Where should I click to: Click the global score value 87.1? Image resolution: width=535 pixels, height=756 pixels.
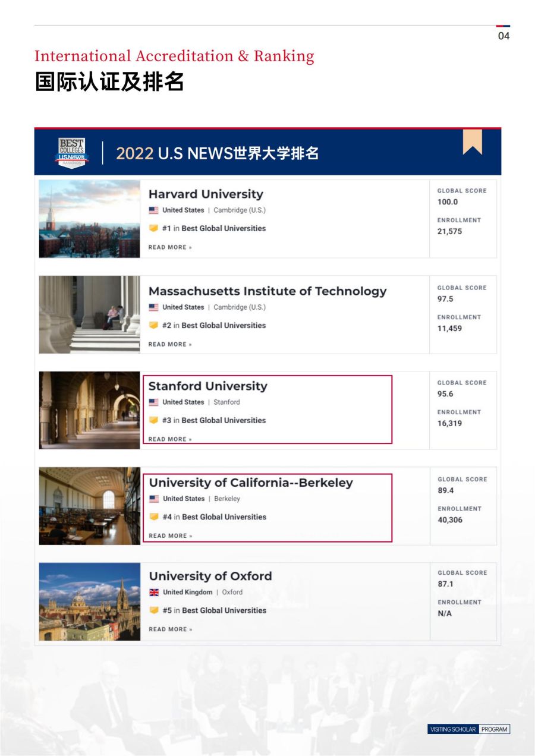[x=446, y=584]
